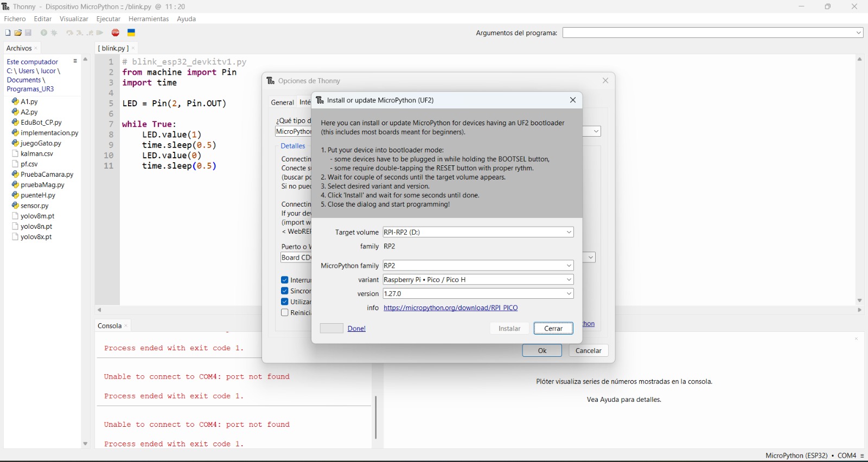Open the Editar menu
The width and height of the screenshot is (868, 462).
point(43,19)
